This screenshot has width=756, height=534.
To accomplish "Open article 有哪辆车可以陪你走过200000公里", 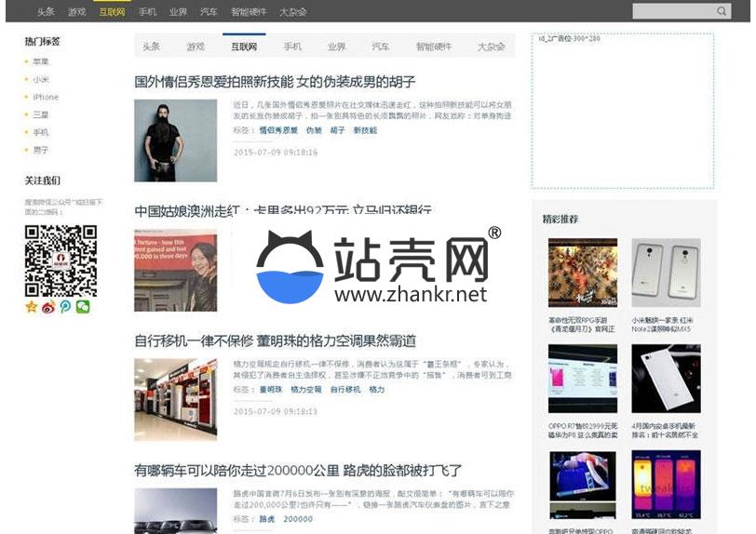I will click(x=298, y=471).
